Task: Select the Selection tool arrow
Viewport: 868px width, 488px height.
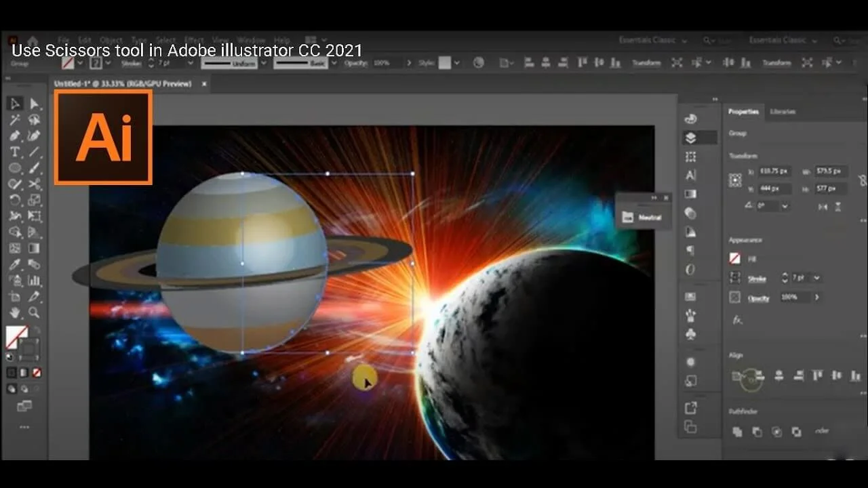Action: pyautogui.click(x=15, y=104)
